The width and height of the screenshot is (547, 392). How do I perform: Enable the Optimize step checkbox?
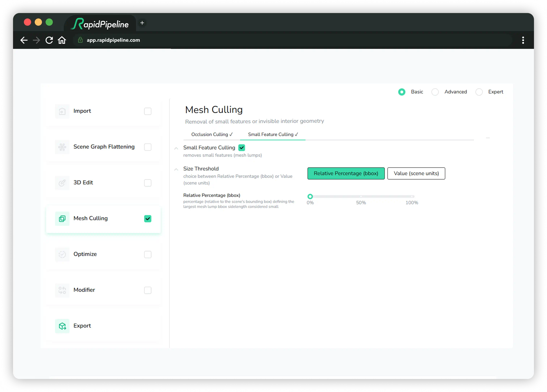tap(148, 254)
